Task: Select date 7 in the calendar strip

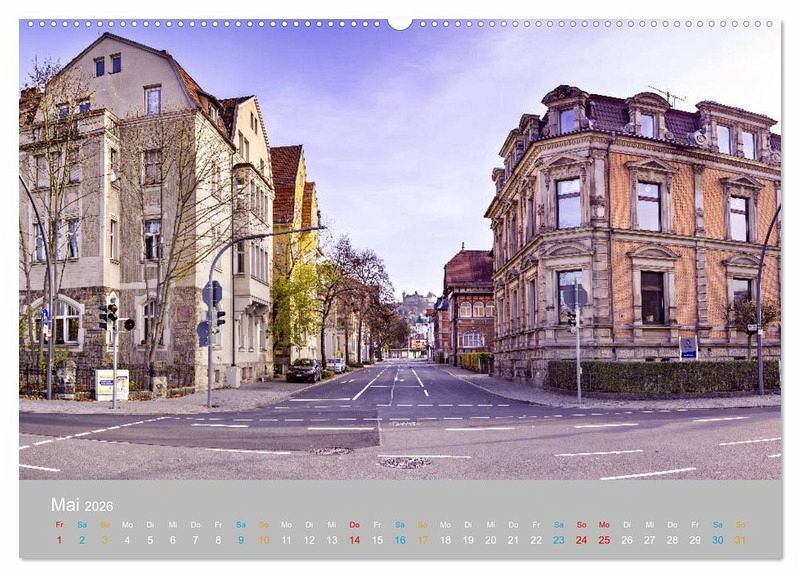Action: (195, 540)
